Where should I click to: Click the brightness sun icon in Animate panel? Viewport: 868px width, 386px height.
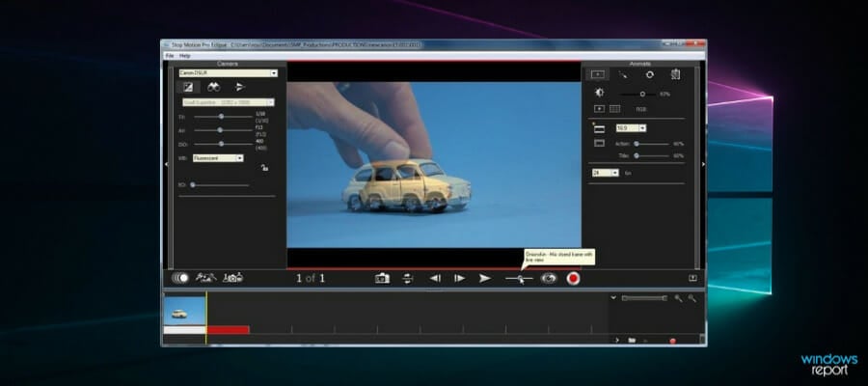(599, 93)
